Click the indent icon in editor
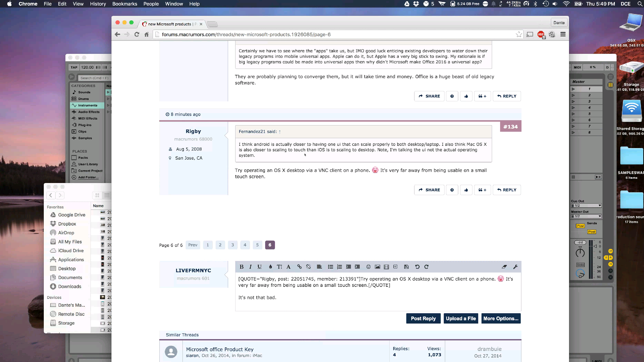The width and height of the screenshot is (644, 362). click(357, 267)
